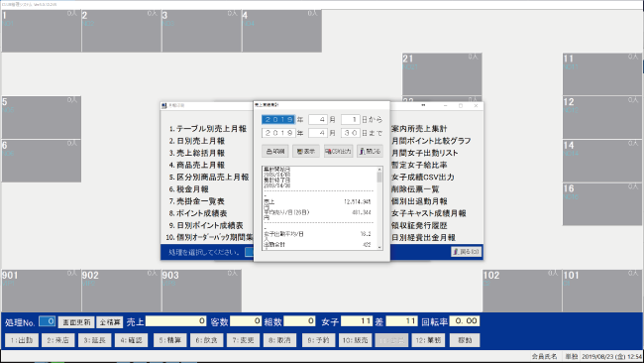Viewport: 644px width, 363px height.
Task: Click the results list scrollbar up arrow
Action: point(379,170)
